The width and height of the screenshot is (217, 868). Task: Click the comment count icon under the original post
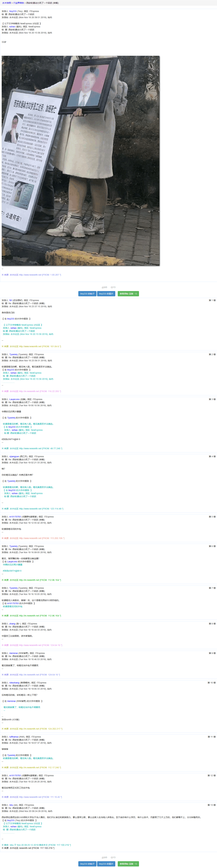112,287
